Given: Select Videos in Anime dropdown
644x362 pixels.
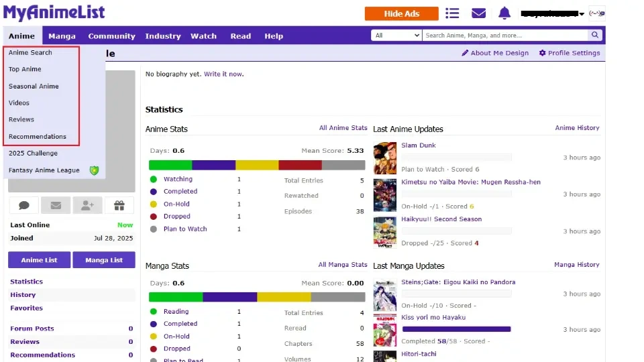Looking at the screenshot, I should (x=19, y=103).
